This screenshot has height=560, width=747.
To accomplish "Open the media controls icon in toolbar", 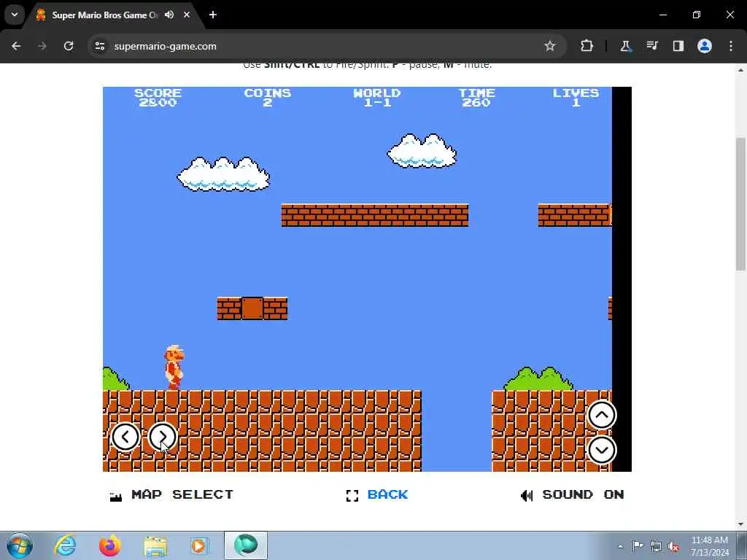I will click(651, 46).
